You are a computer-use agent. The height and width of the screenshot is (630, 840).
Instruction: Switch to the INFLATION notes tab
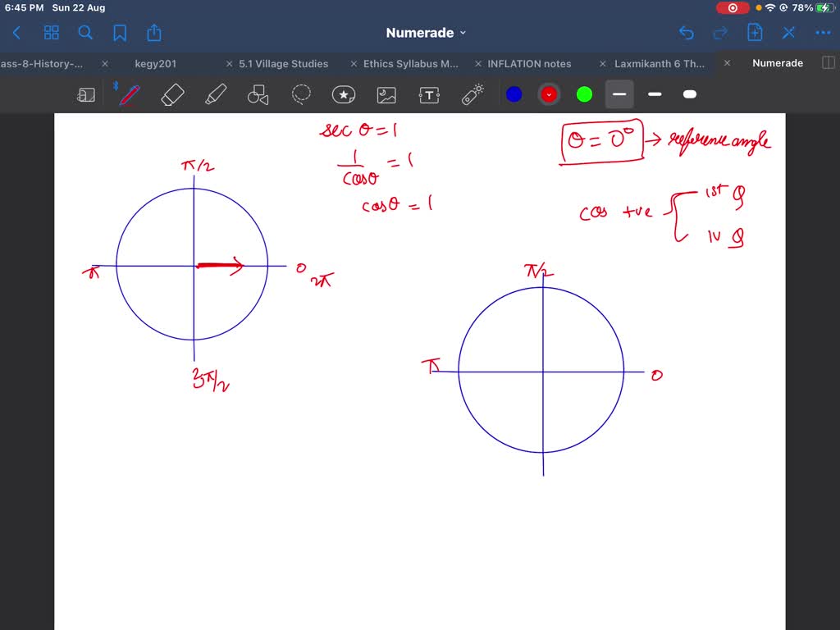coord(529,64)
